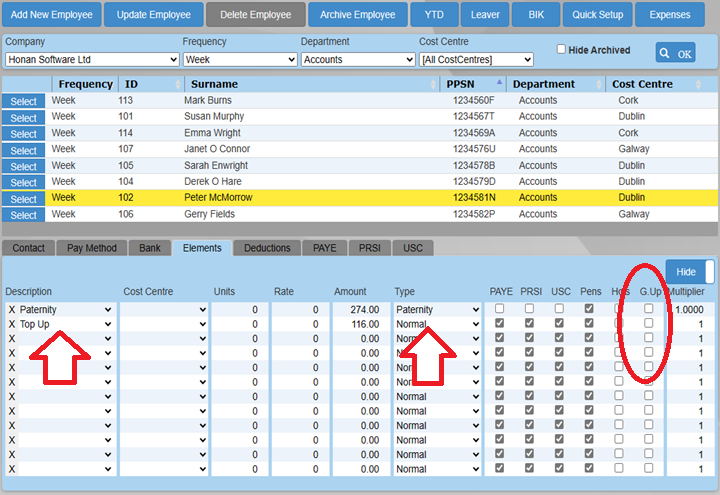720x495 pixels.
Task: Expand the Department filter set to Accounts
Action: pos(357,60)
